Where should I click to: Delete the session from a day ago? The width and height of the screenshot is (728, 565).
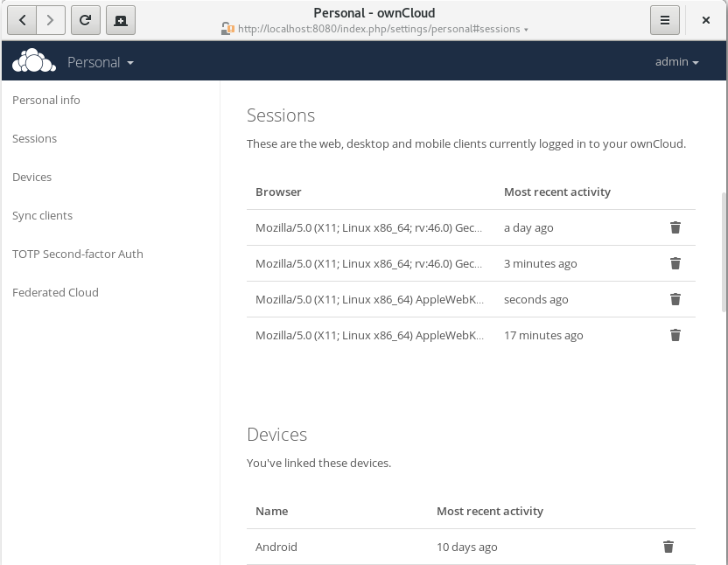point(675,227)
